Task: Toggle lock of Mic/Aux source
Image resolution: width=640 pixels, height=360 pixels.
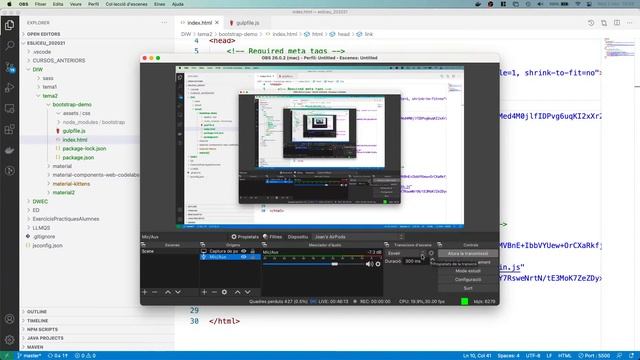Action: 253,257
